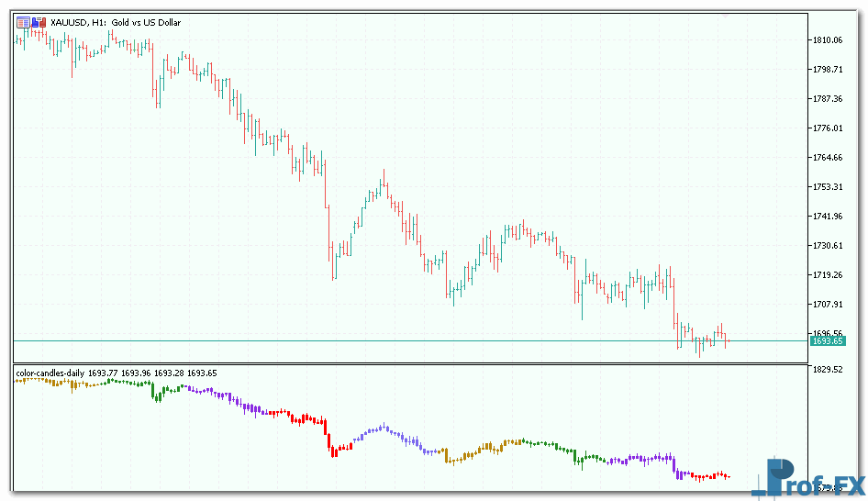This screenshot has height=501, width=868.
Task: Click the 1810.06 price scale label
Action: pos(827,40)
